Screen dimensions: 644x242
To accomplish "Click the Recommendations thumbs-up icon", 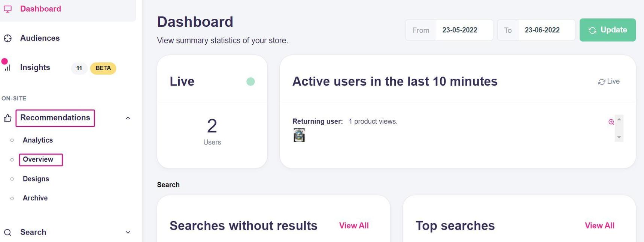I will pyautogui.click(x=7, y=118).
